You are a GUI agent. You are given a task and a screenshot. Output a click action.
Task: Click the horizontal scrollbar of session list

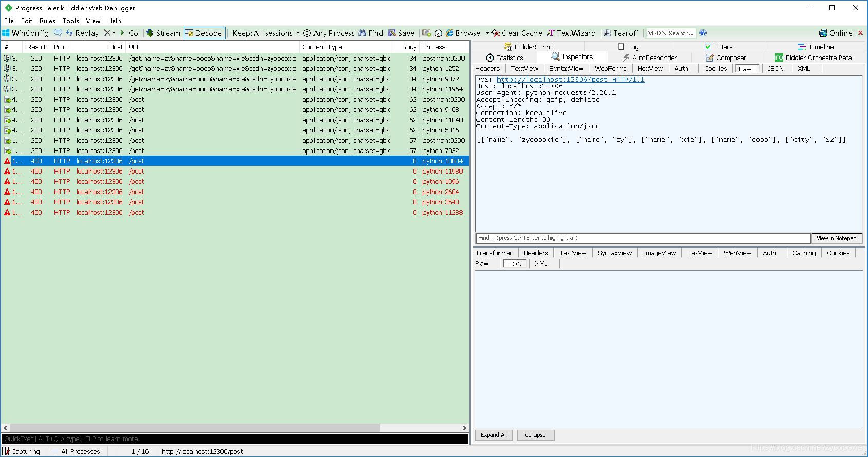(x=194, y=428)
